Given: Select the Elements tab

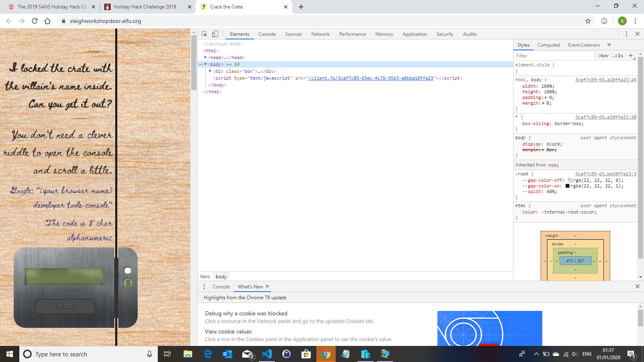Looking at the screenshot, I should (239, 34).
